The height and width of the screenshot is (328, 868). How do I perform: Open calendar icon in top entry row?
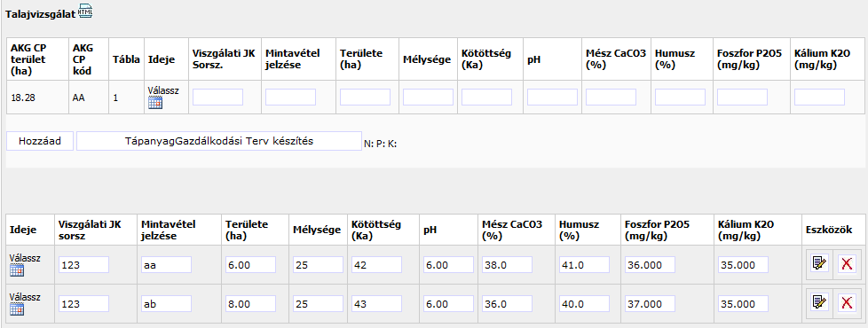point(155,102)
